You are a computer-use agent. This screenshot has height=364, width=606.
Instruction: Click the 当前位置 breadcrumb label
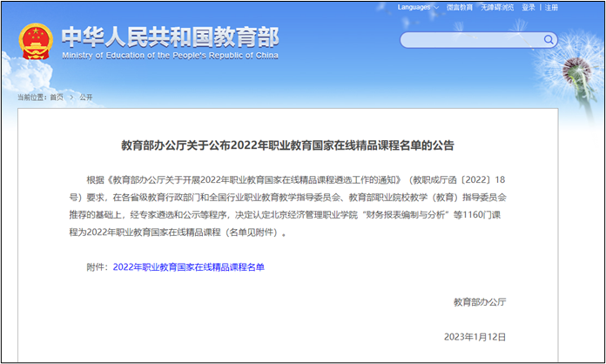[32, 97]
